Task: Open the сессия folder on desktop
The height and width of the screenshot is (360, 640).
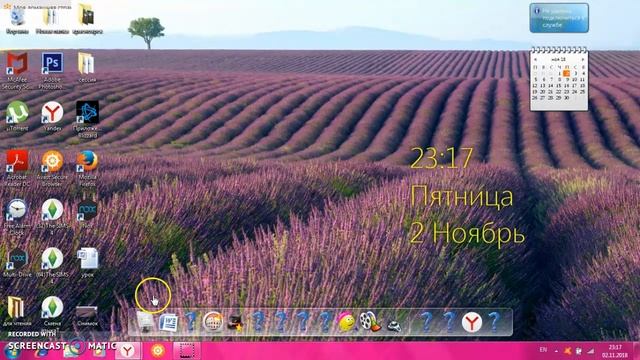Action: pos(87,67)
